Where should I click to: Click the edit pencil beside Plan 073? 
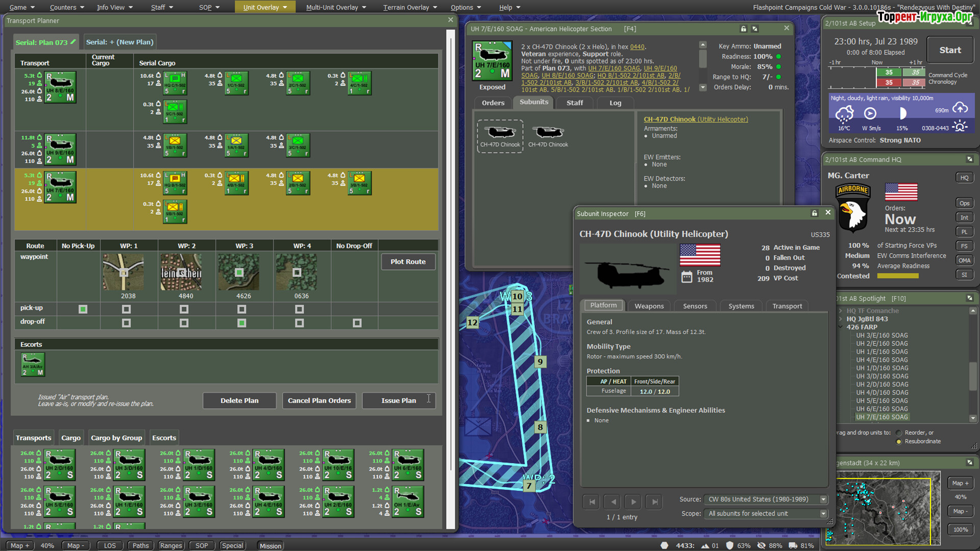(x=73, y=42)
